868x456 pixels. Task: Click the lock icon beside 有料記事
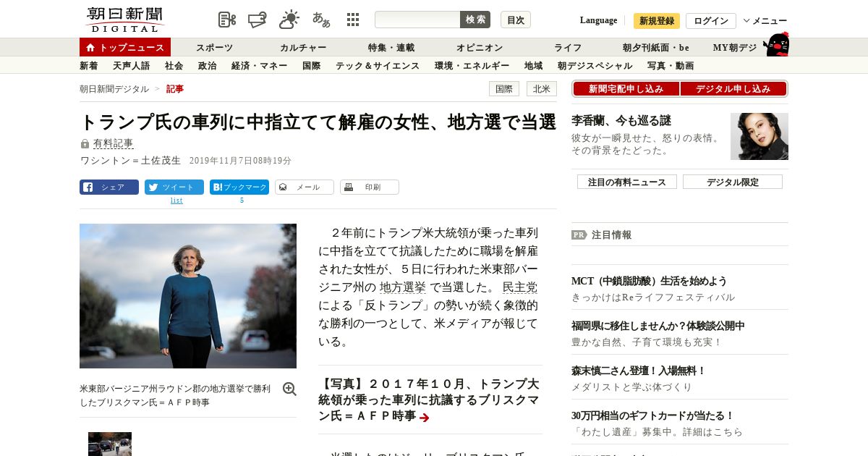pyautogui.click(x=85, y=144)
